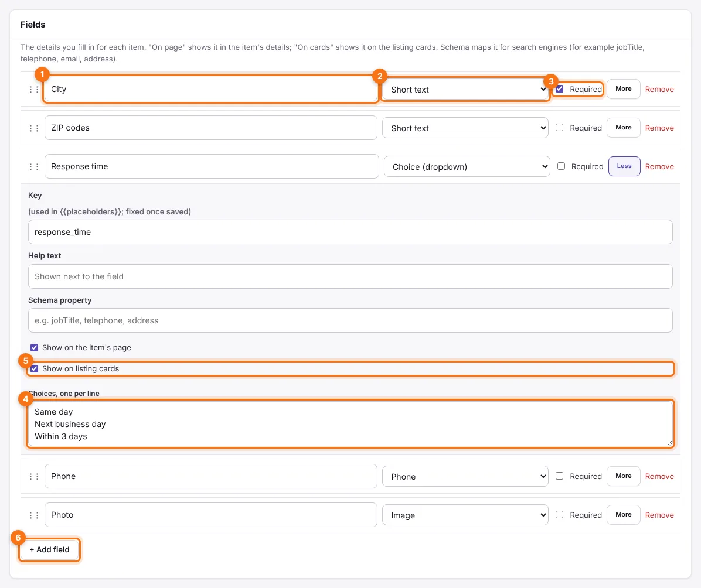This screenshot has height=588, width=701.
Task: Click the Response time name input
Action: [x=212, y=166]
